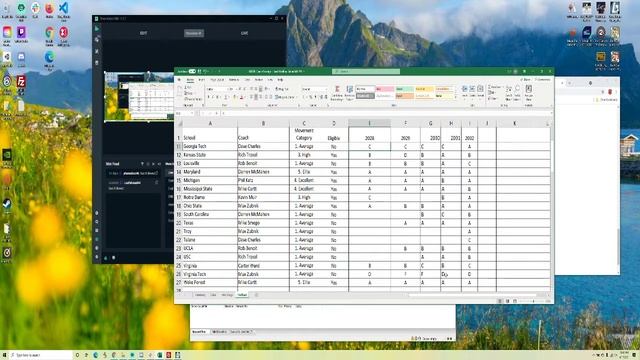Click the active green sheet tab
The height and width of the screenshot is (360, 640).
pos(242,295)
